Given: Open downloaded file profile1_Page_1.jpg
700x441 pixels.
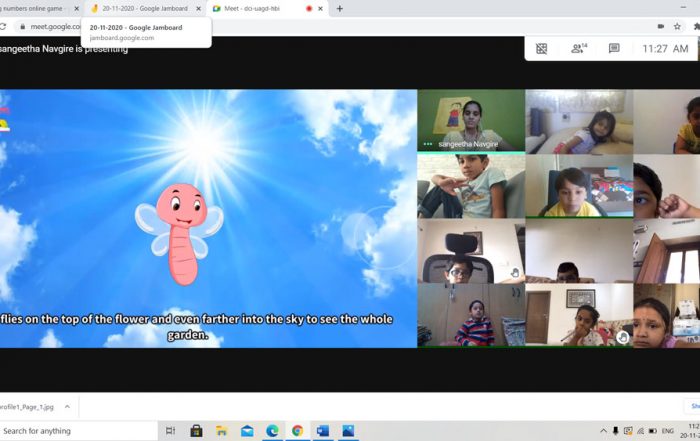Looking at the screenshot, I should (27, 407).
